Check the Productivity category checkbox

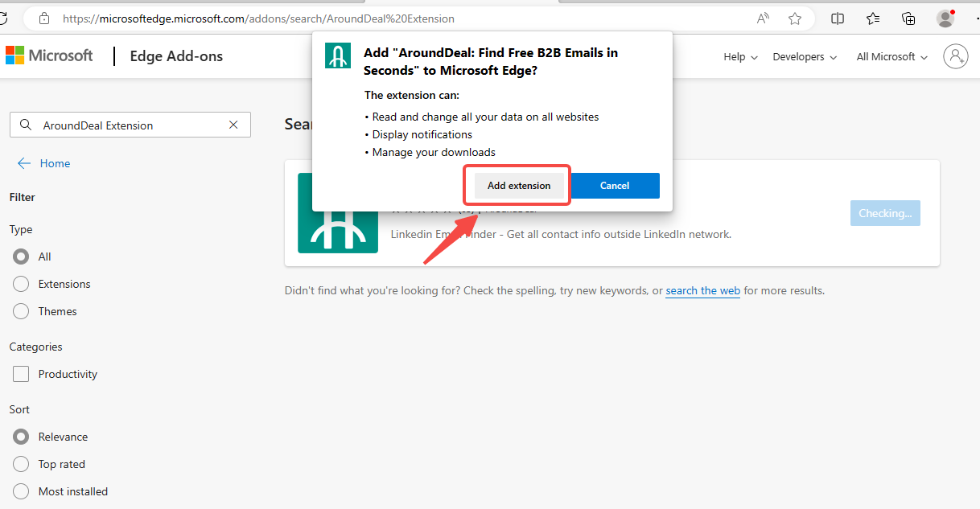pyautogui.click(x=21, y=374)
